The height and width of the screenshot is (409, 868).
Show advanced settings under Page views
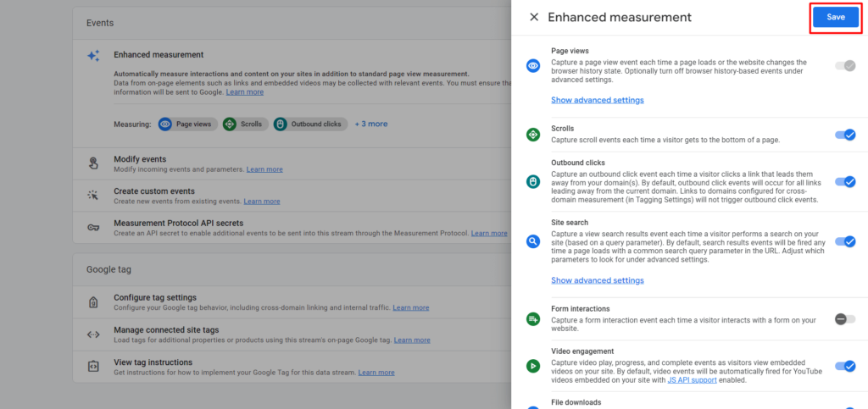pyautogui.click(x=598, y=100)
